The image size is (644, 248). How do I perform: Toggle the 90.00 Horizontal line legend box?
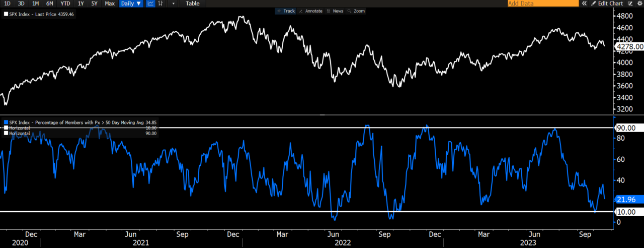6,133
